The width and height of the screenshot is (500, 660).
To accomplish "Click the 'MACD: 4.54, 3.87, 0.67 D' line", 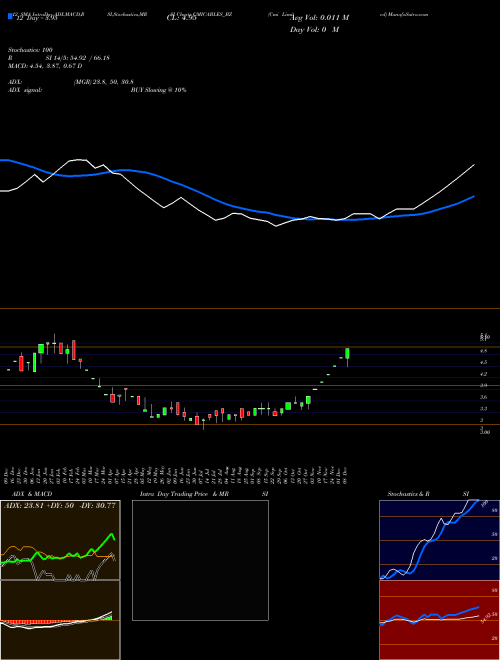I will pos(45,66).
